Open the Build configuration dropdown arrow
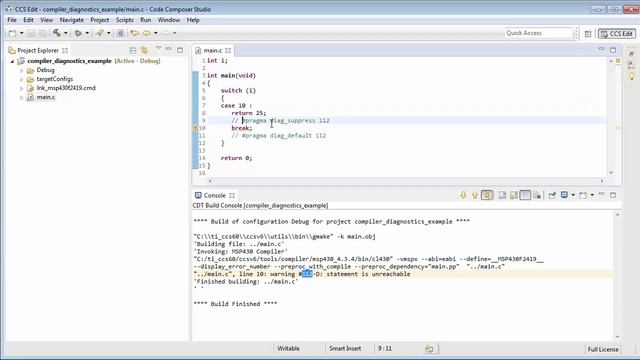Image resolution: width=640 pixels, height=360 pixels. [65, 33]
